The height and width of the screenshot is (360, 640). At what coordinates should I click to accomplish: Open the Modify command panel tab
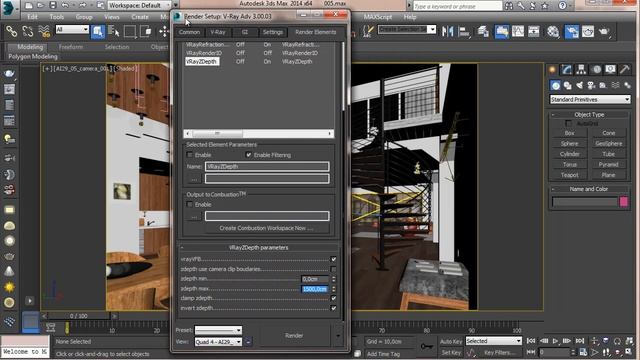tap(567, 69)
